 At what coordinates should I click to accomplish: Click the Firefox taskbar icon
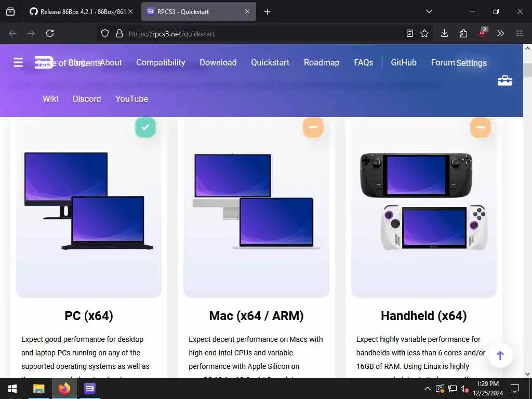(x=64, y=389)
